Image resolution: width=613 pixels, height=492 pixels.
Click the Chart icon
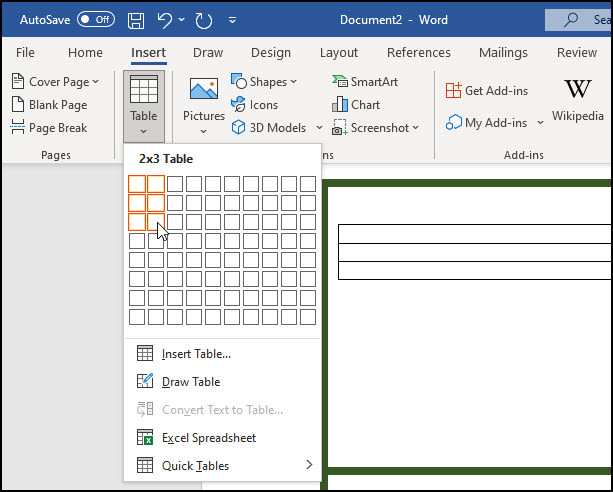(x=340, y=104)
